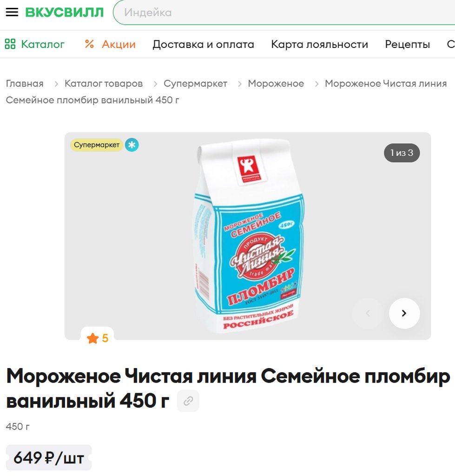
Task: Open Доставка и оплата page
Action: click(x=203, y=44)
